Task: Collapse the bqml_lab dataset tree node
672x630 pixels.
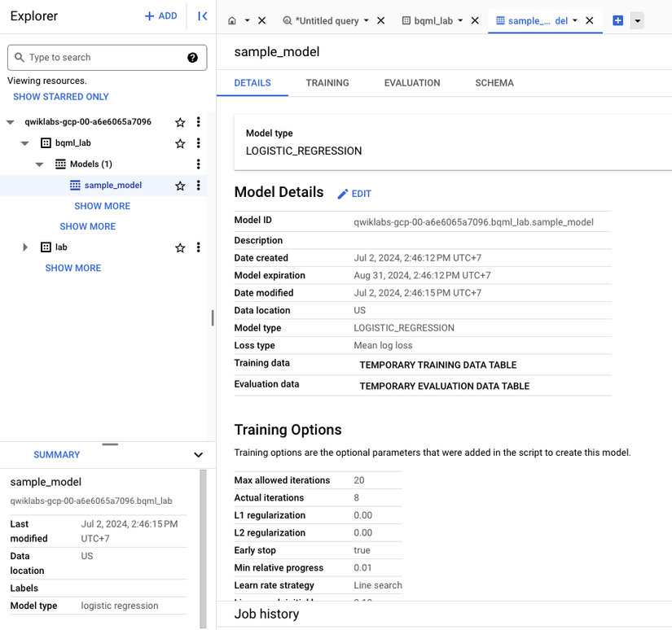Action: coord(25,143)
